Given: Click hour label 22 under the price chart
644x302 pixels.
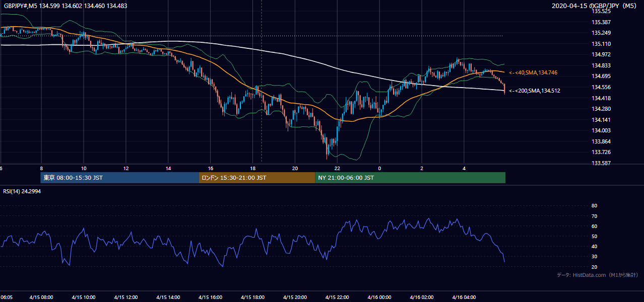Looking at the screenshot, I should [x=337, y=169].
